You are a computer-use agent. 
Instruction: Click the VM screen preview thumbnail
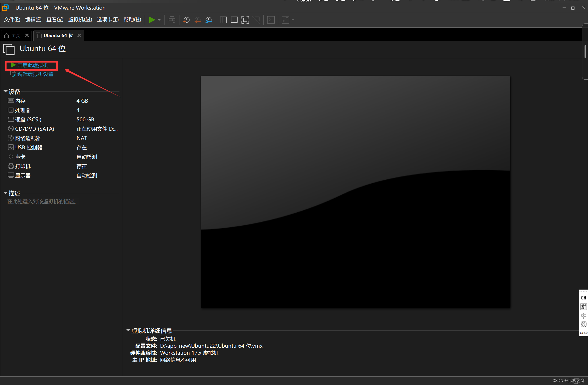355,192
